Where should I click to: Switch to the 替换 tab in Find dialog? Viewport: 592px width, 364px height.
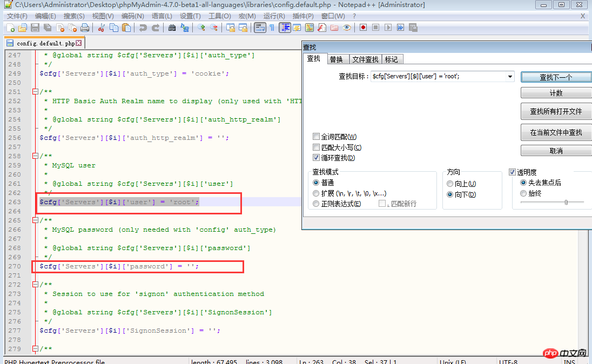tap(336, 59)
